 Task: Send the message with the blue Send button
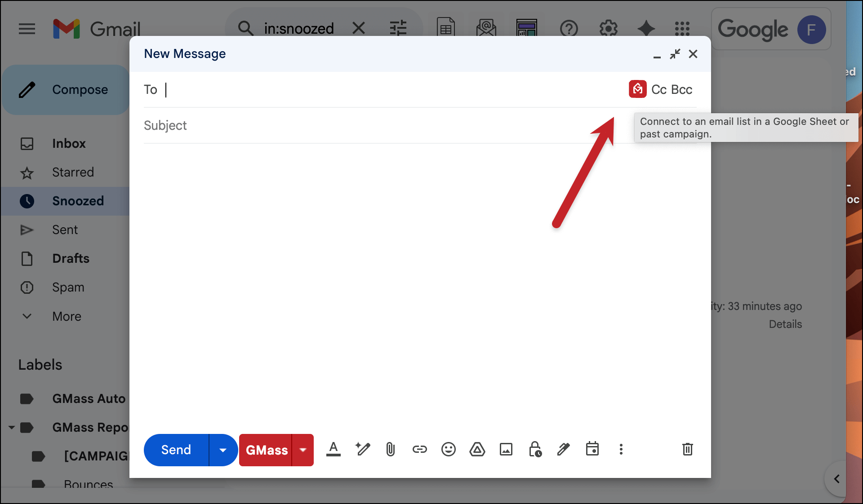[x=176, y=450]
